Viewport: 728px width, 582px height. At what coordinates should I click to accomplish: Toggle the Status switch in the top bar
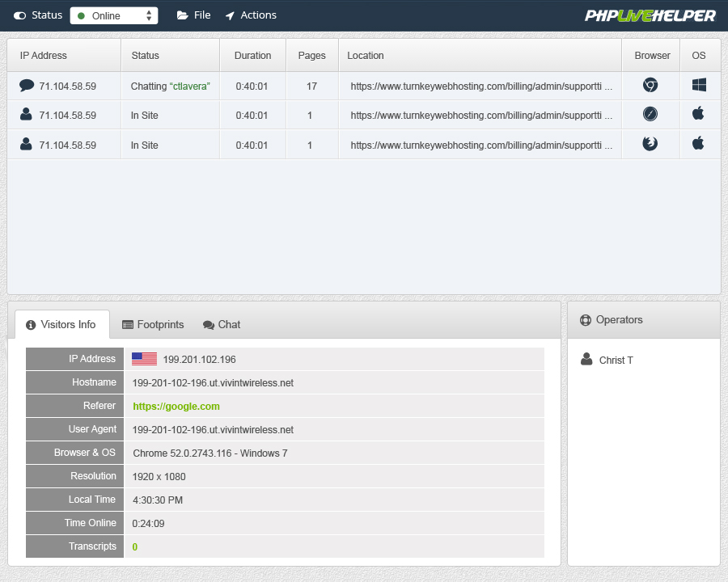click(x=20, y=15)
